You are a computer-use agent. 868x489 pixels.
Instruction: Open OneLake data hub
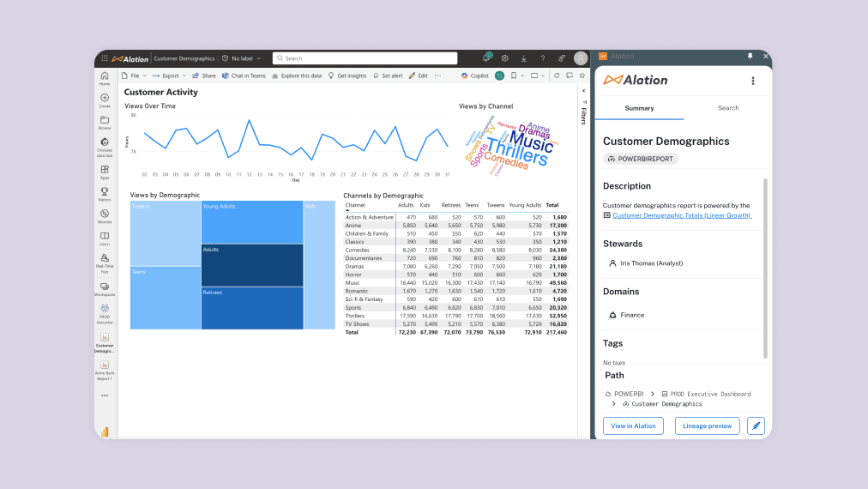(105, 148)
